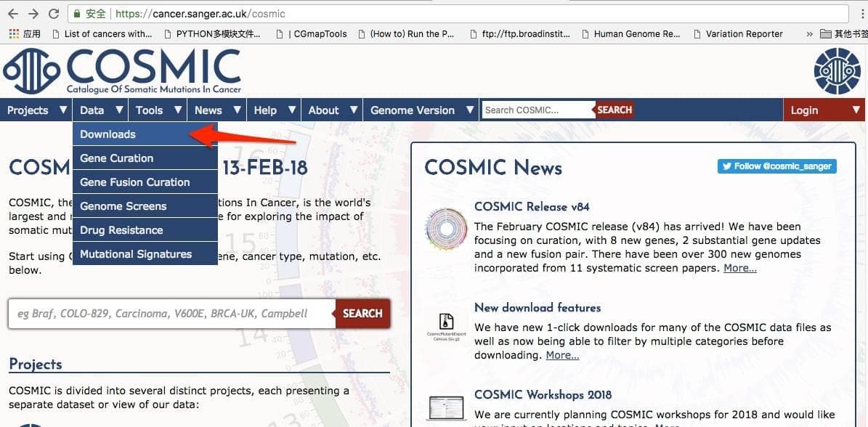Select Gene Fusion Curation entry
This screenshot has height=427, width=868.
click(145, 182)
